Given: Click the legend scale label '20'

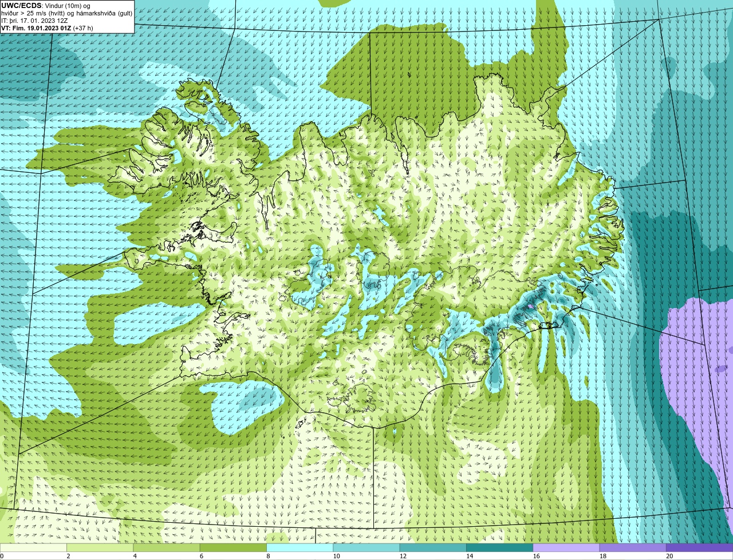Looking at the screenshot, I should point(669,556).
